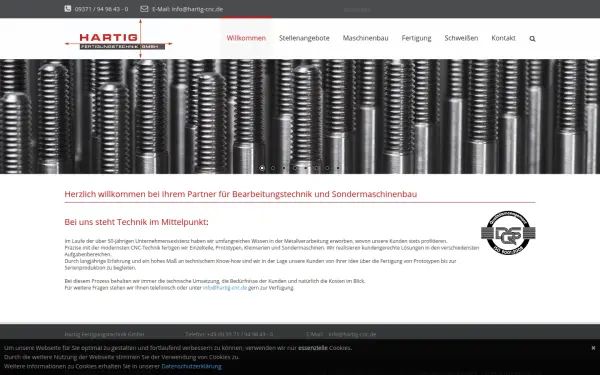Open the Kontakt menu item
The width and height of the screenshot is (600, 375).
point(503,38)
